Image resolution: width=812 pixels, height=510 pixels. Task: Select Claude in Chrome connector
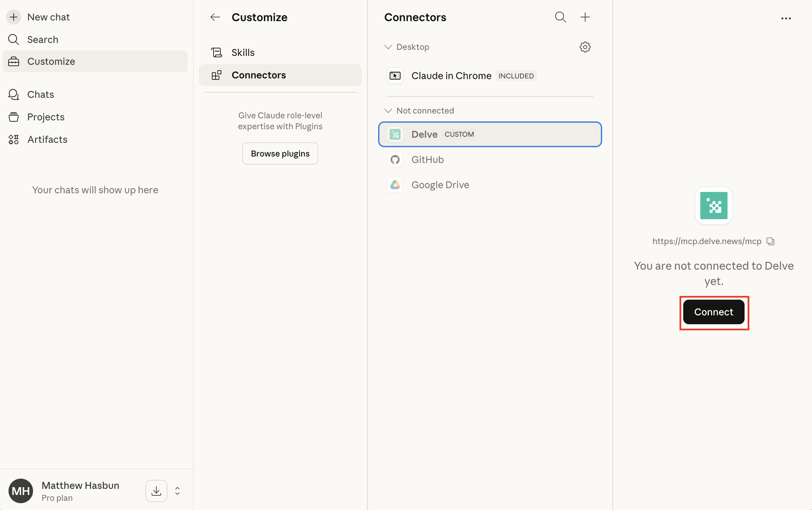click(x=451, y=76)
